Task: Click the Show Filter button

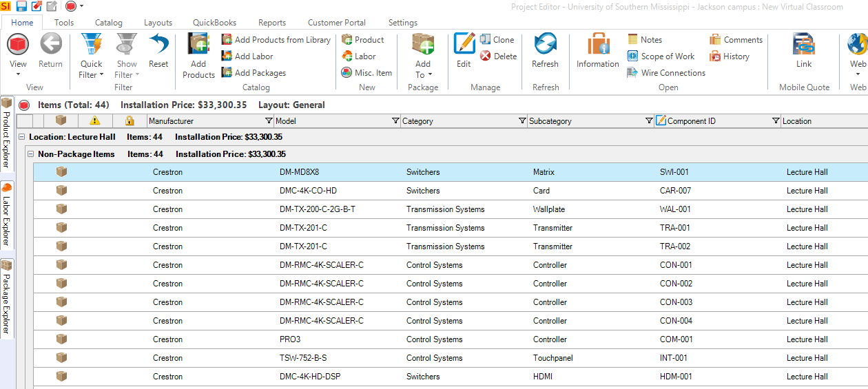Action: pyautogui.click(x=126, y=56)
